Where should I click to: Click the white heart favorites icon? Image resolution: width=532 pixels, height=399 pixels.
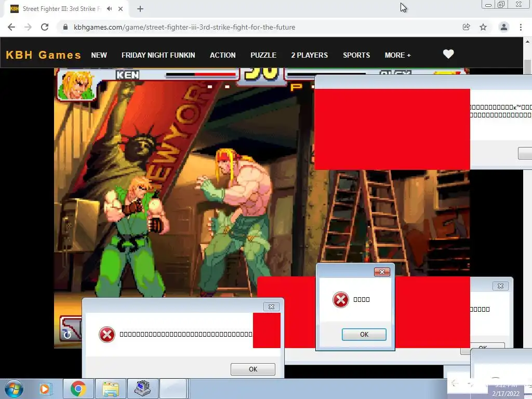coord(448,54)
